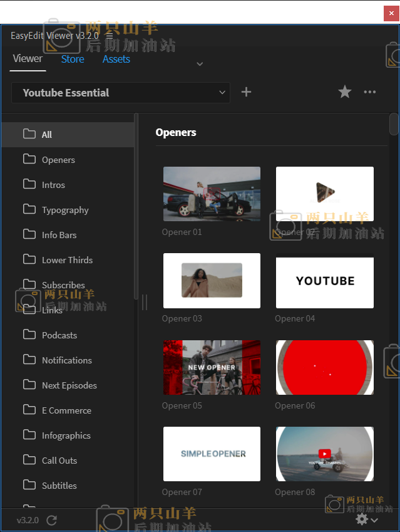Click the star favorites icon
This screenshot has height=532, width=400.
click(x=345, y=92)
